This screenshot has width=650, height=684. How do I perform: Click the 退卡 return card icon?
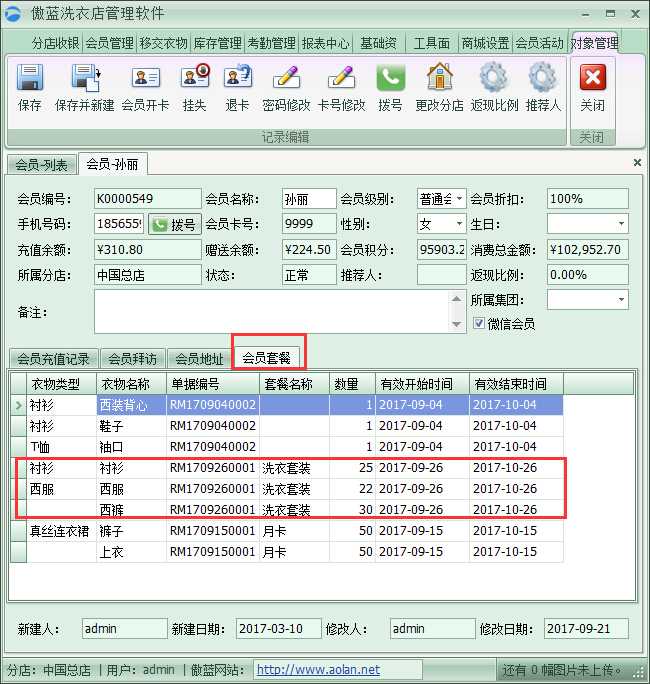[x=237, y=79]
